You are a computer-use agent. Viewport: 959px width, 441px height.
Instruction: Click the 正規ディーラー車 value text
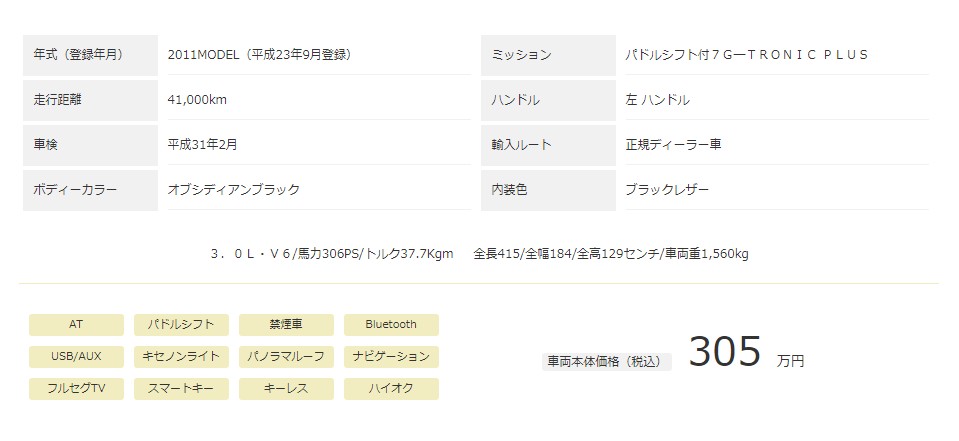pyautogui.click(x=673, y=145)
